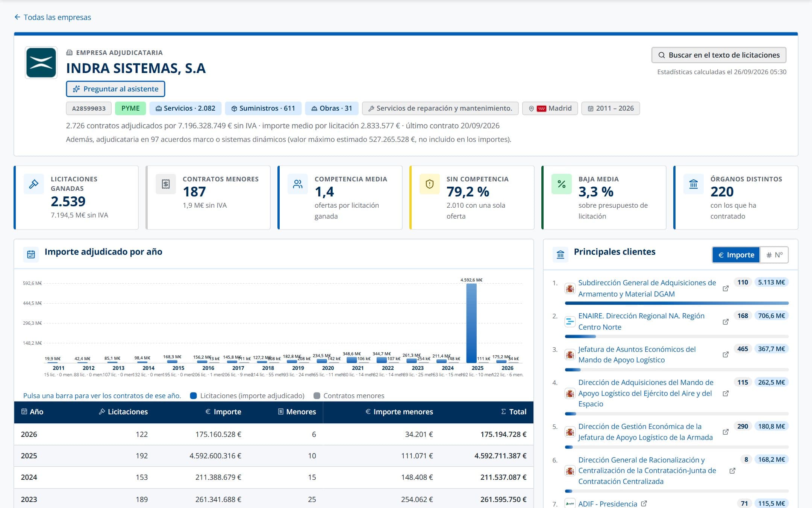Click the people icon in Competencia media card
The image size is (812, 508).
[x=298, y=184]
